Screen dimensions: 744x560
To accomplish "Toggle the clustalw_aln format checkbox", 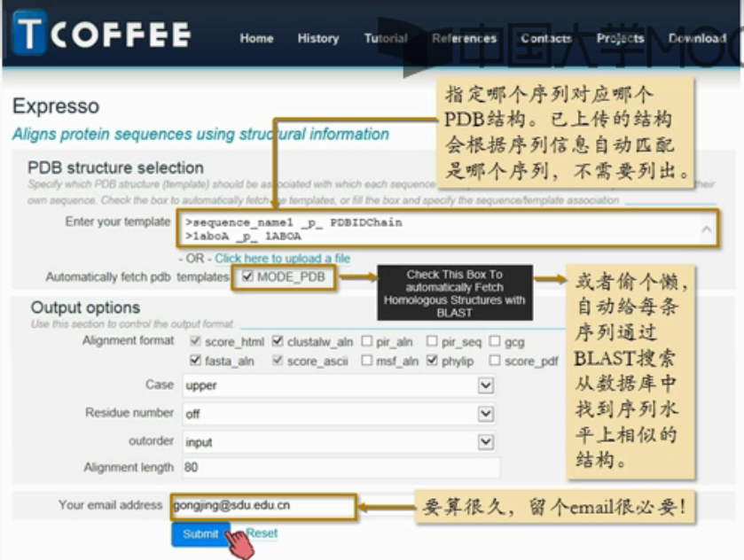I will coord(278,341).
